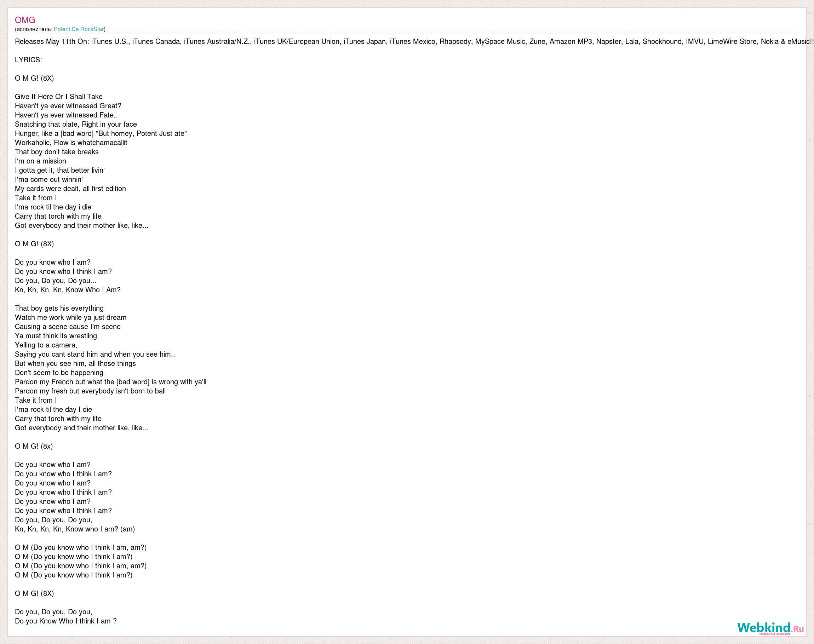Click 'Ya must think its wrestling'

coord(56,336)
